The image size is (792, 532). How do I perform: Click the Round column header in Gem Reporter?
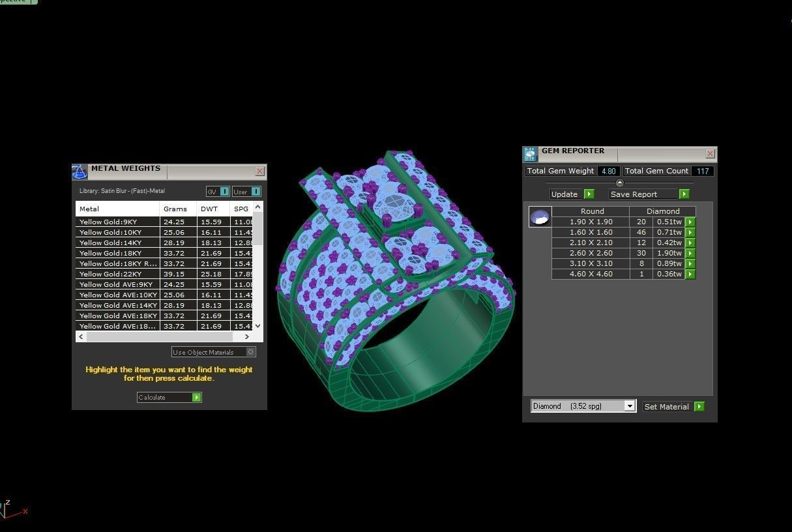(x=592, y=211)
